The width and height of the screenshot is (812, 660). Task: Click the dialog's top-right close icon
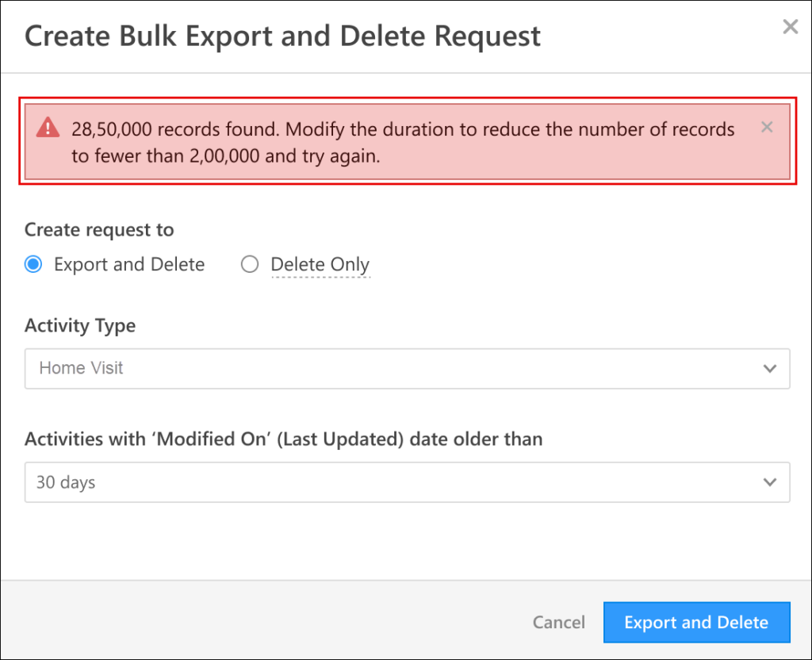[x=790, y=26]
